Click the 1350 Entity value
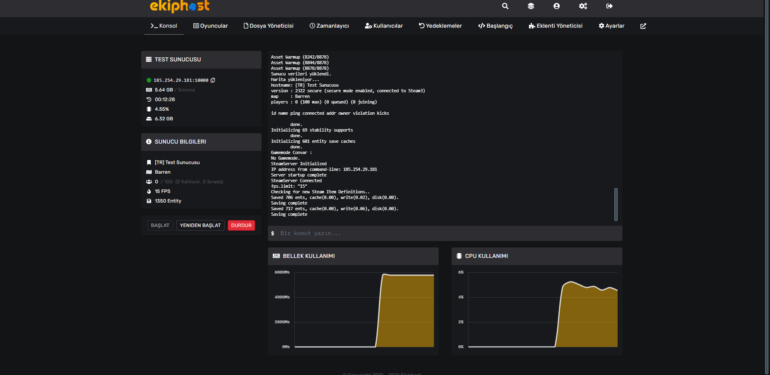This screenshot has width=770, height=375. pos(168,201)
